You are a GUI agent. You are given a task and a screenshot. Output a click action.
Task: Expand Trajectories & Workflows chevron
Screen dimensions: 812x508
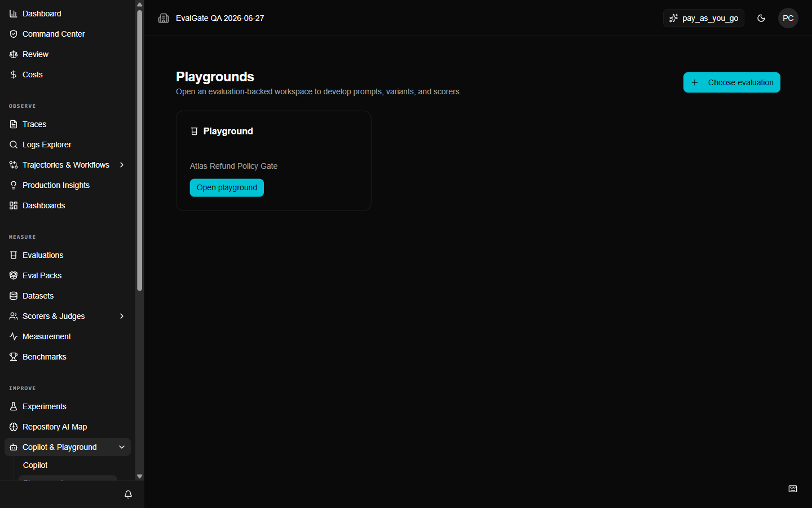point(122,165)
